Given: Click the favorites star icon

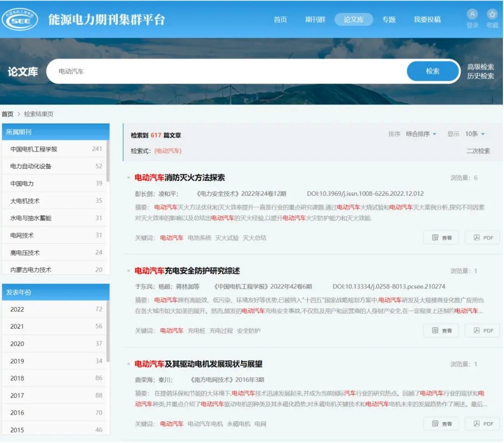Looking at the screenshot, I should tap(492, 15).
